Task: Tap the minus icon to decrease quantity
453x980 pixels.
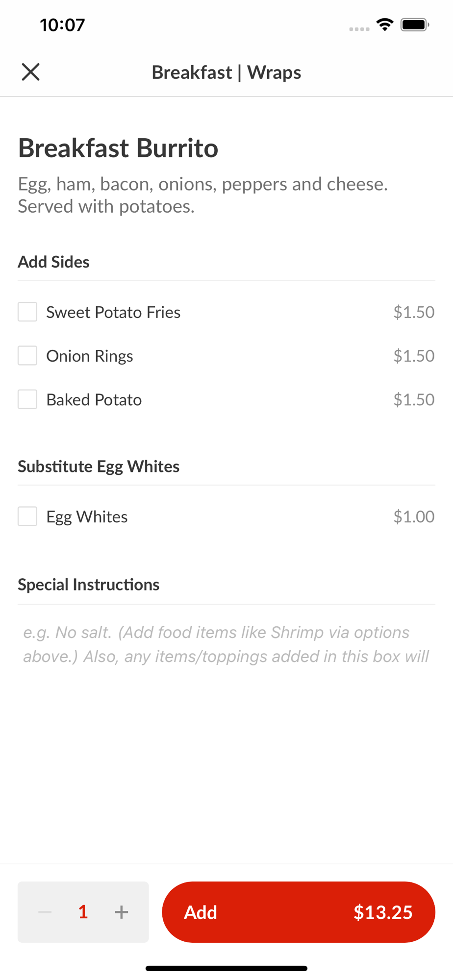Action: pos(45,912)
